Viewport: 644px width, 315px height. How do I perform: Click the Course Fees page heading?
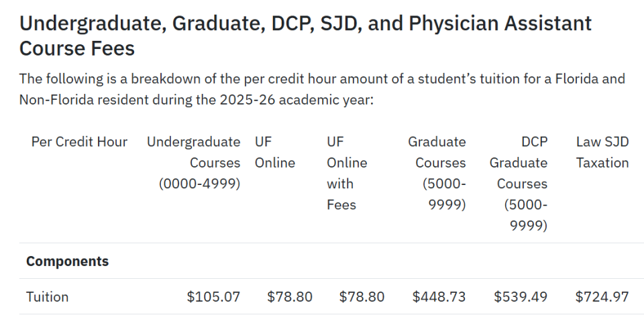click(305, 36)
